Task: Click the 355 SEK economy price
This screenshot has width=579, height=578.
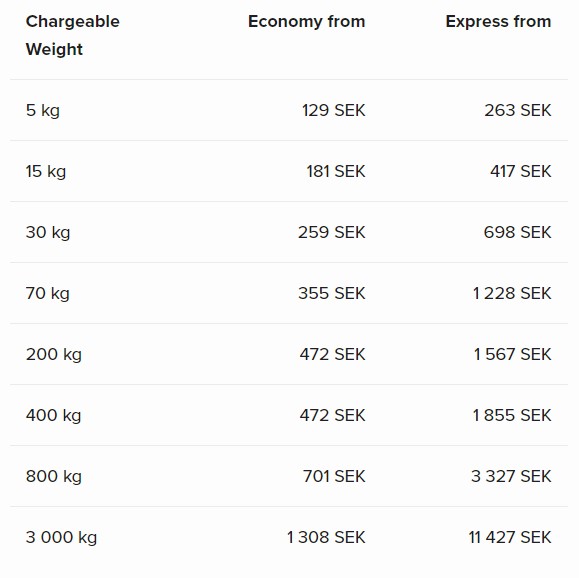Action: pyautogui.click(x=332, y=293)
